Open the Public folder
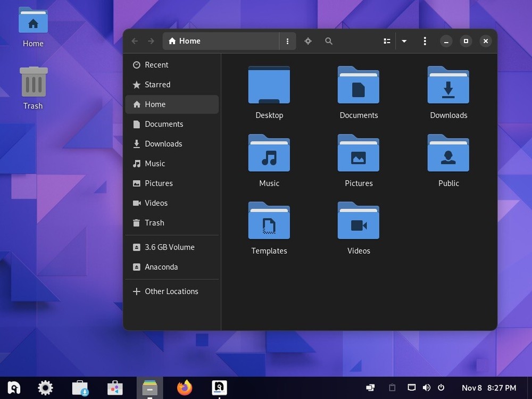The image size is (532, 399). 448,153
